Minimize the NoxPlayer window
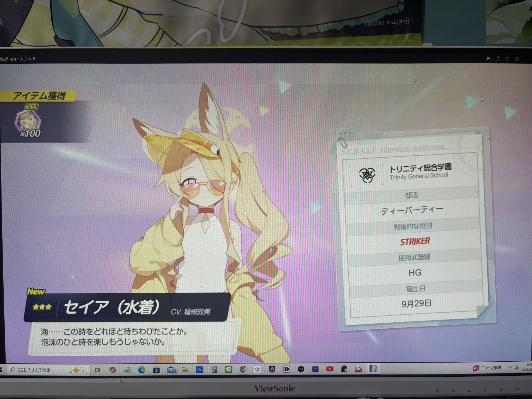The height and width of the screenshot is (399, 532). 526,59
